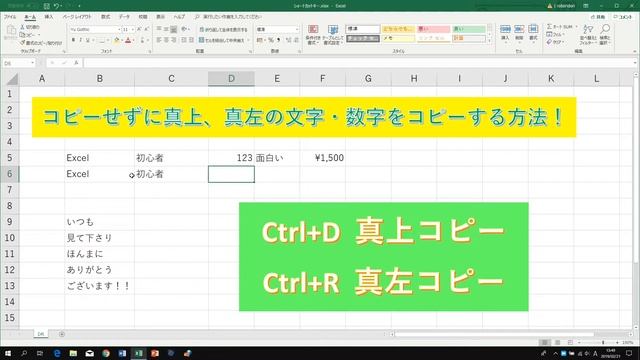Click the wrap text button
The image size is (640, 360).
point(223,29)
